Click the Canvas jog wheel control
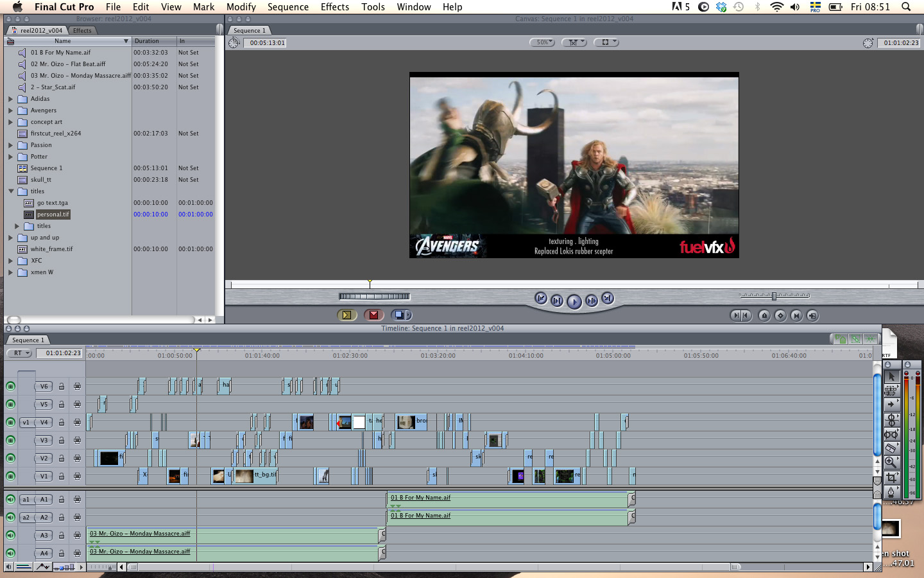924x578 pixels. click(374, 296)
